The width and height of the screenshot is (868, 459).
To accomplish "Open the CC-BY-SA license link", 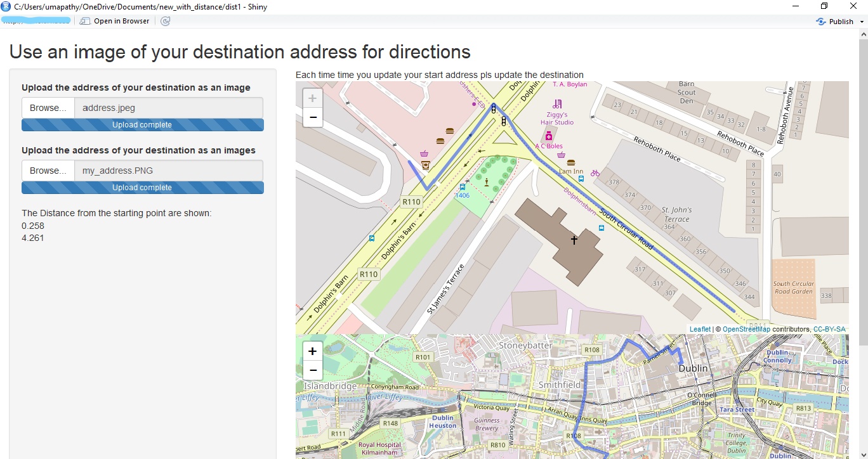I will 829,329.
